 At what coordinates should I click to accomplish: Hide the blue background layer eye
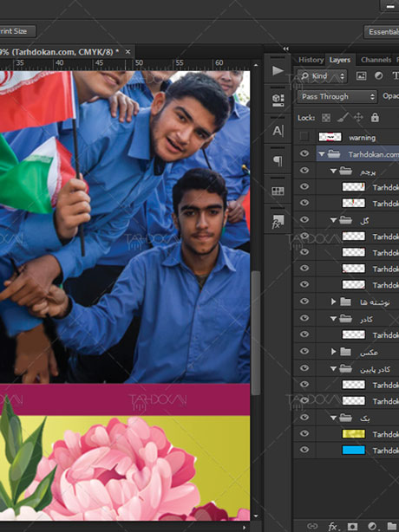click(x=304, y=450)
